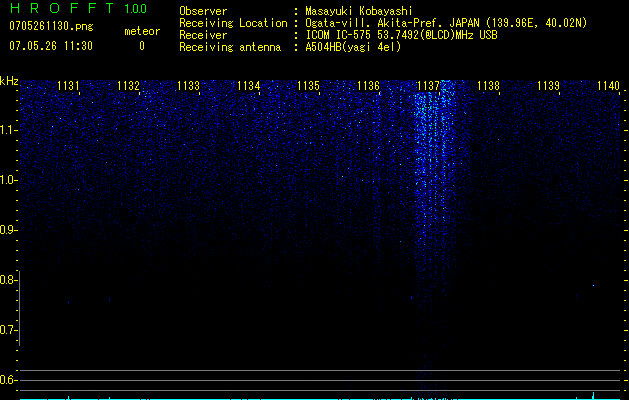The width and height of the screenshot is (629, 400).
Task: Click the 1134 time axis marker
Action: click(x=248, y=86)
